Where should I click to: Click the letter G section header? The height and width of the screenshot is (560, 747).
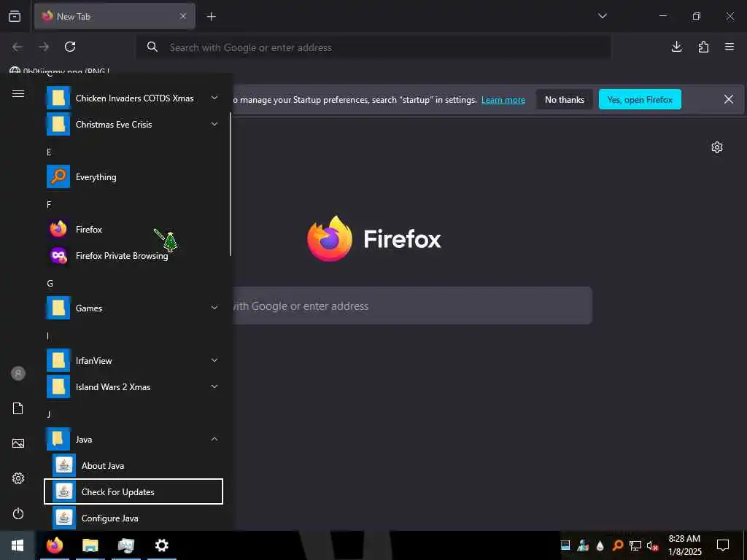pyautogui.click(x=50, y=284)
